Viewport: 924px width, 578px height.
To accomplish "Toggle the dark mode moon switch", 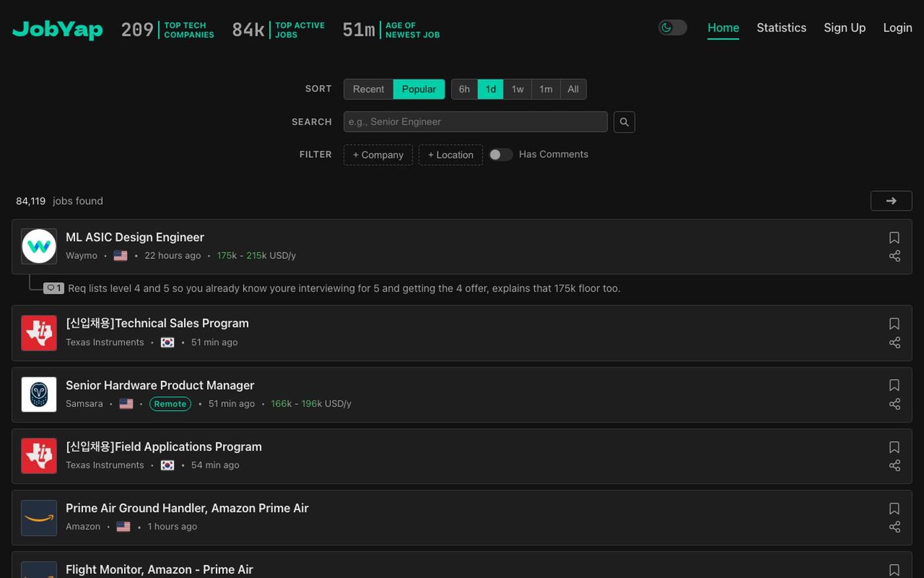I will click(x=673, y=28).
